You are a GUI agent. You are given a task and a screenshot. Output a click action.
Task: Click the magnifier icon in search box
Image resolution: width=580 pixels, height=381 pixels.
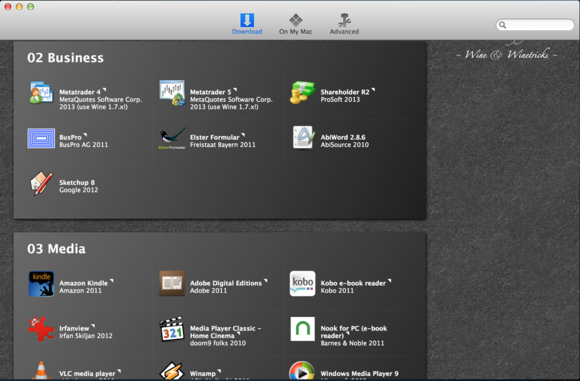(502, 25)
